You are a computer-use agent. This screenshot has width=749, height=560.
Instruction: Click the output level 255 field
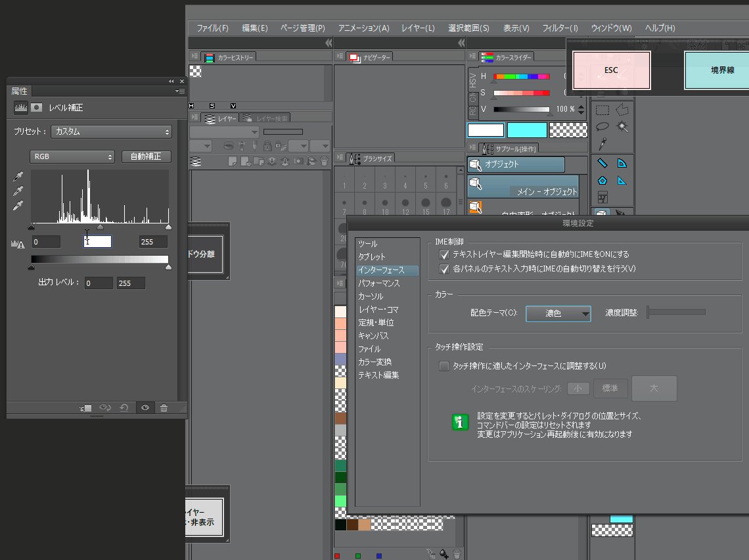(131, 283)
